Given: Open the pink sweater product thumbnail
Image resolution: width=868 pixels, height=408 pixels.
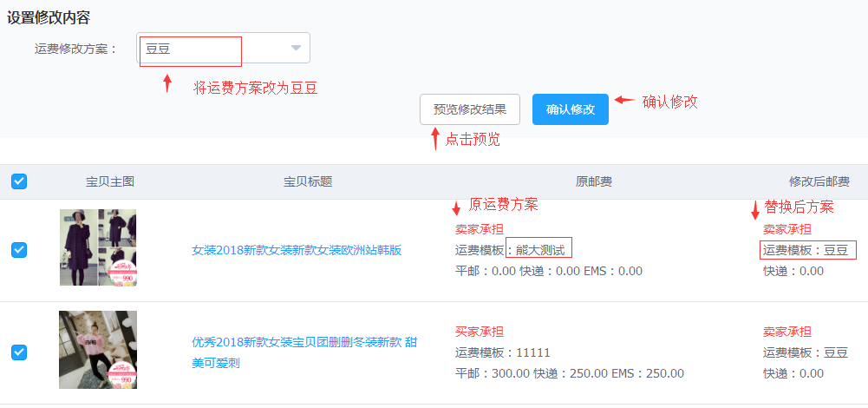Looking at the screenshot, I should [x=98, y=350].
